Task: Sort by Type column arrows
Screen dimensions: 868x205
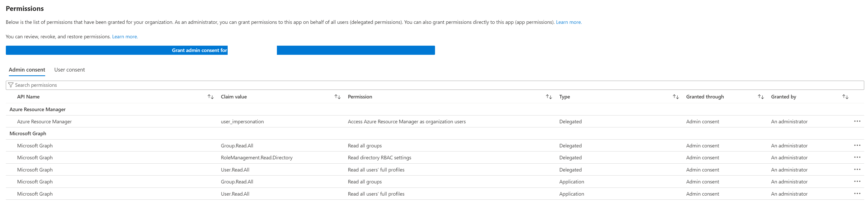Action: coord(676,97)
